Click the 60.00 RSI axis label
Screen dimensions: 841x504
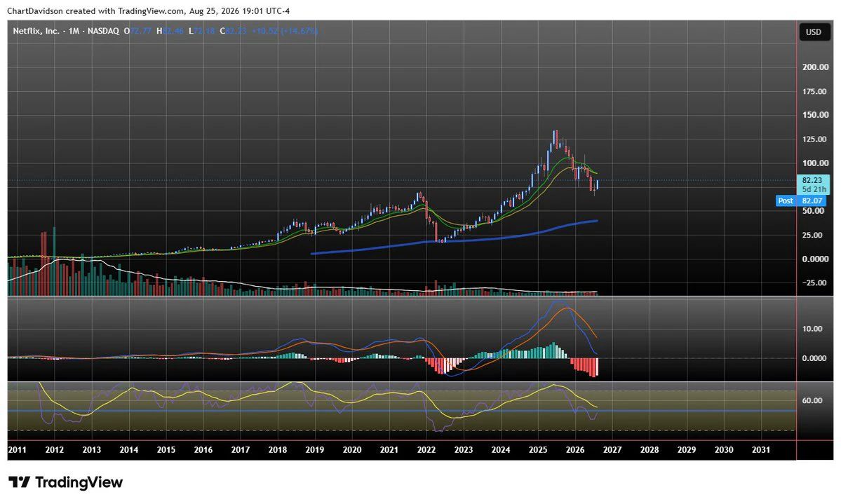tap(813, 400)
